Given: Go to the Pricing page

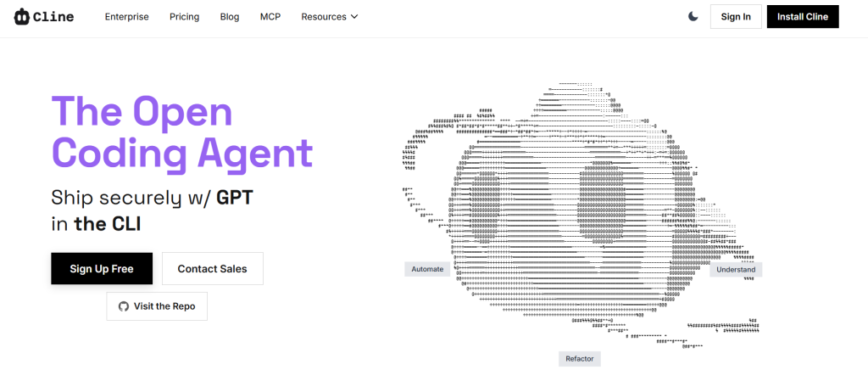Looking at the screenshot, I should [x=184, y=17].
